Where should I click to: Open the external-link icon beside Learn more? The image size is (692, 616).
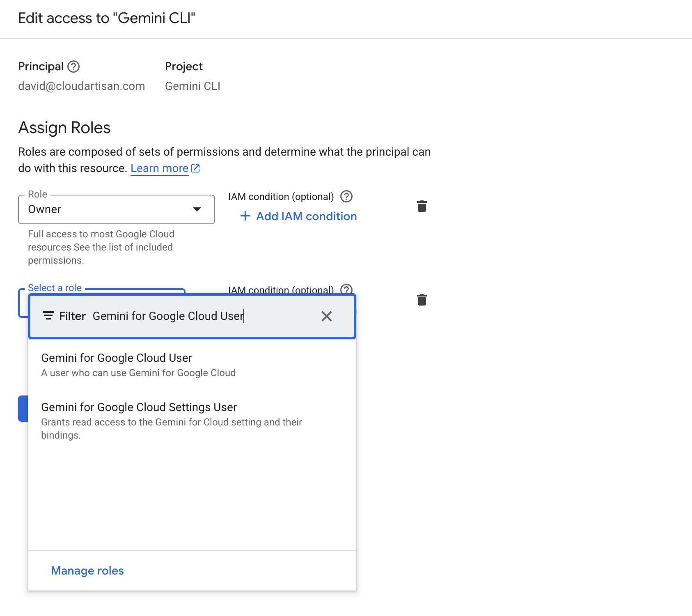click(x=195, y=168)
